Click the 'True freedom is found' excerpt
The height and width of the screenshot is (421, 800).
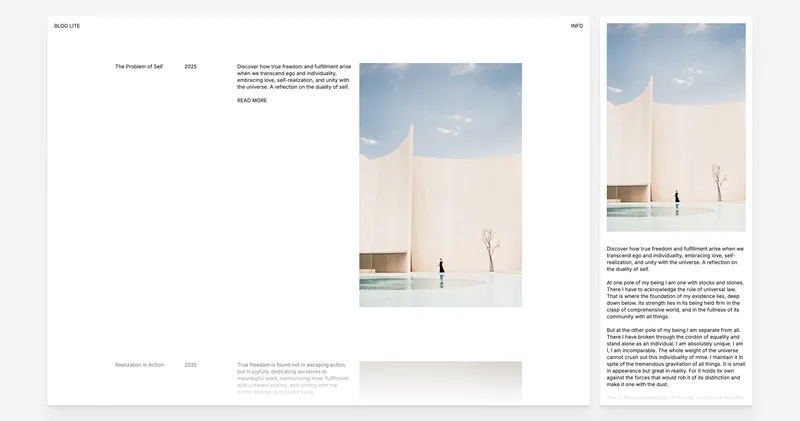pos(293,379)
